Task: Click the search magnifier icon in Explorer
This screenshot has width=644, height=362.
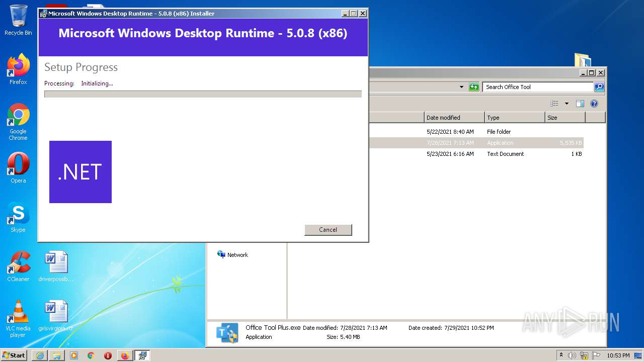Action: pos(599,87)
